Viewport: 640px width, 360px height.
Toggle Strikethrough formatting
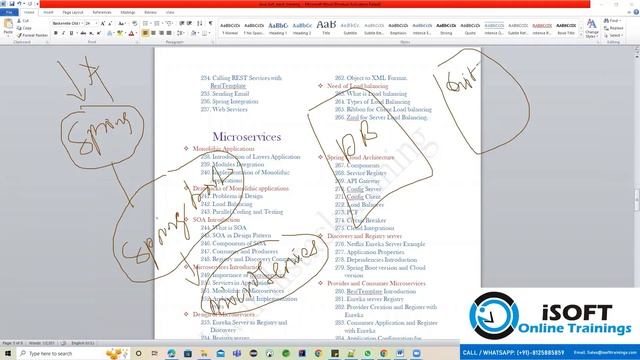[83, 33]
